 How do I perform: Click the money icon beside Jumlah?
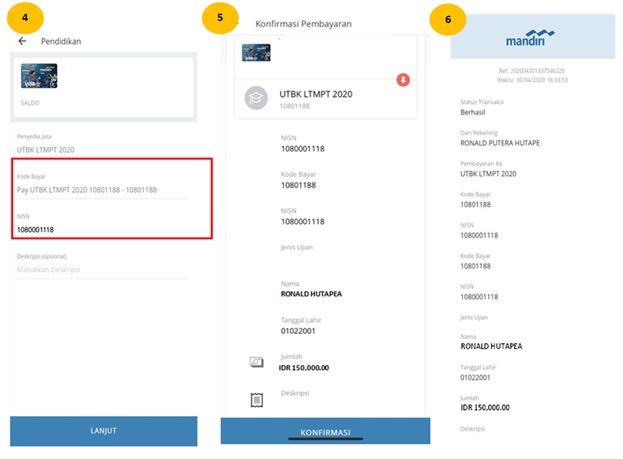(256, 362)
